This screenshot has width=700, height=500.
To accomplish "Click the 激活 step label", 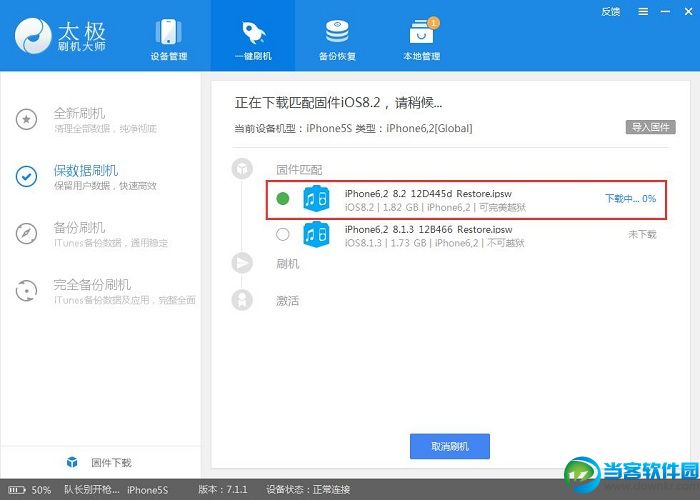I will pos(288,301).
